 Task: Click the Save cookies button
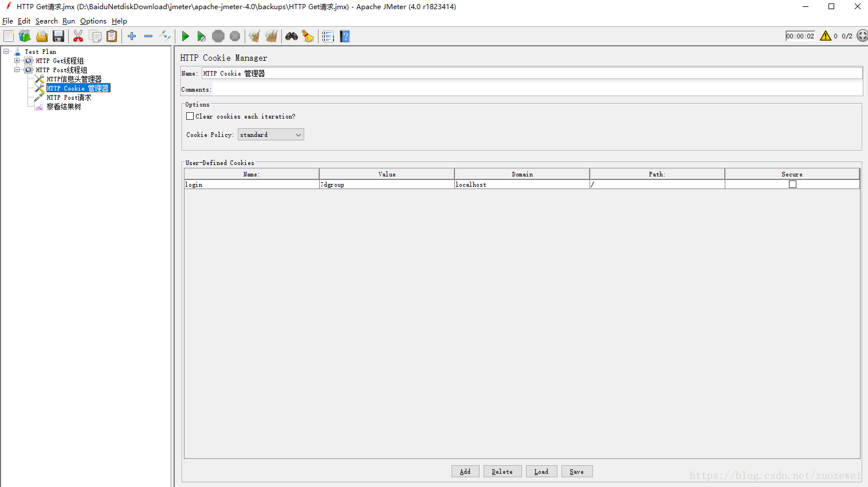point(577,472)
